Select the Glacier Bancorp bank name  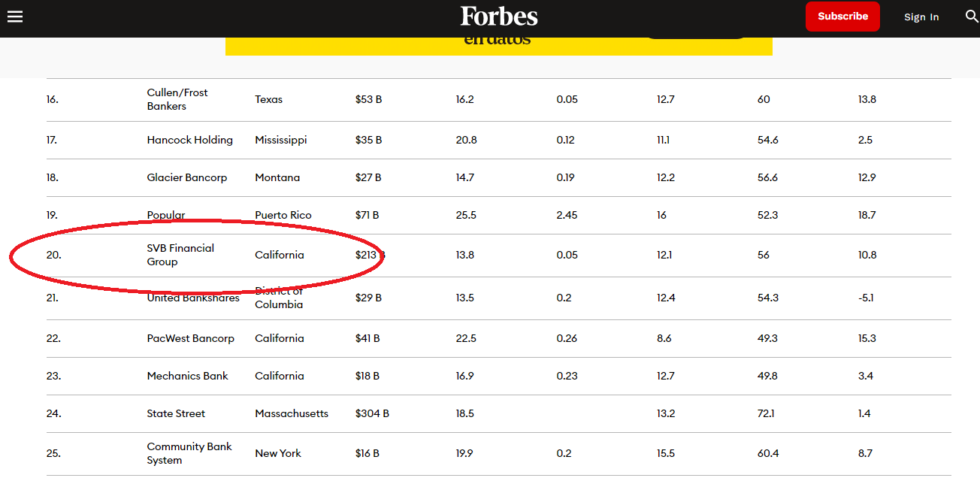point(187,177)
